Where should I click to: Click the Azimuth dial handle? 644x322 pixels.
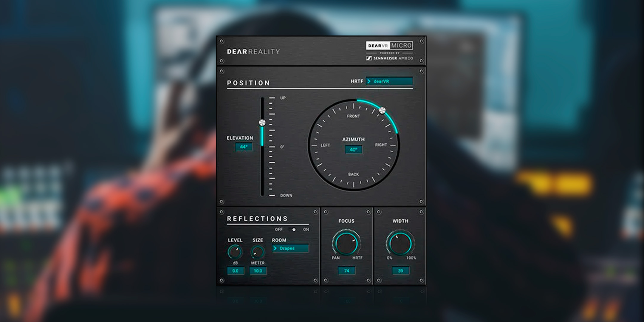click(382, 111)
